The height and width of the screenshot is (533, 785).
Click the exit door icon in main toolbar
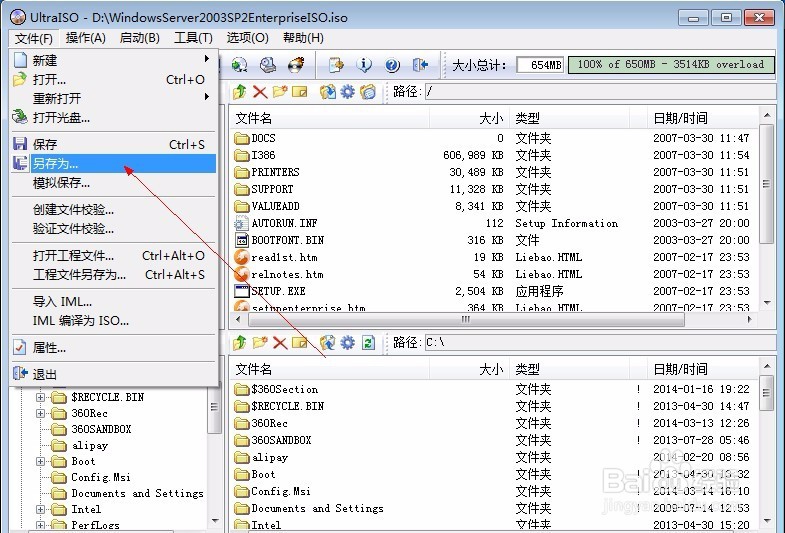[420, 65]
